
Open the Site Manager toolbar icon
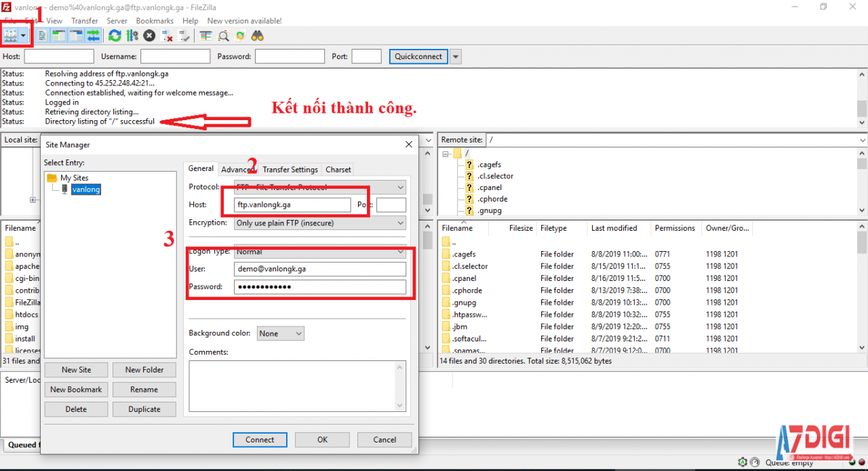(11, 35)
